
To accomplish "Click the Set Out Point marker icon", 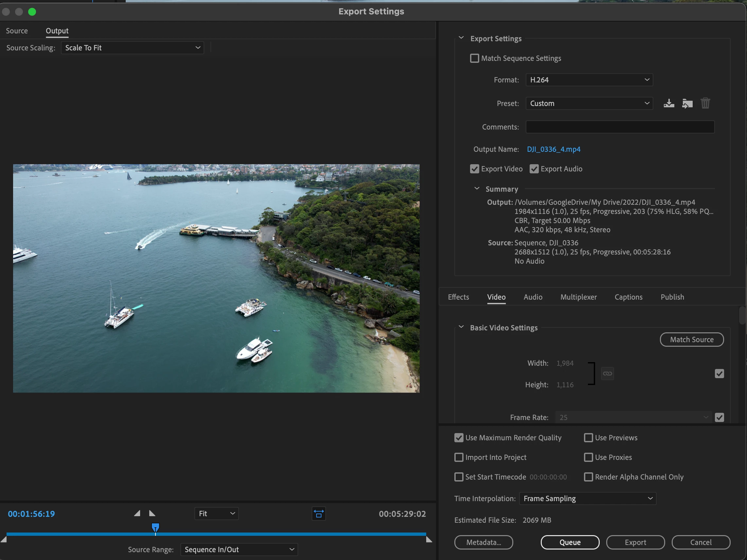I will click(152, 514).
